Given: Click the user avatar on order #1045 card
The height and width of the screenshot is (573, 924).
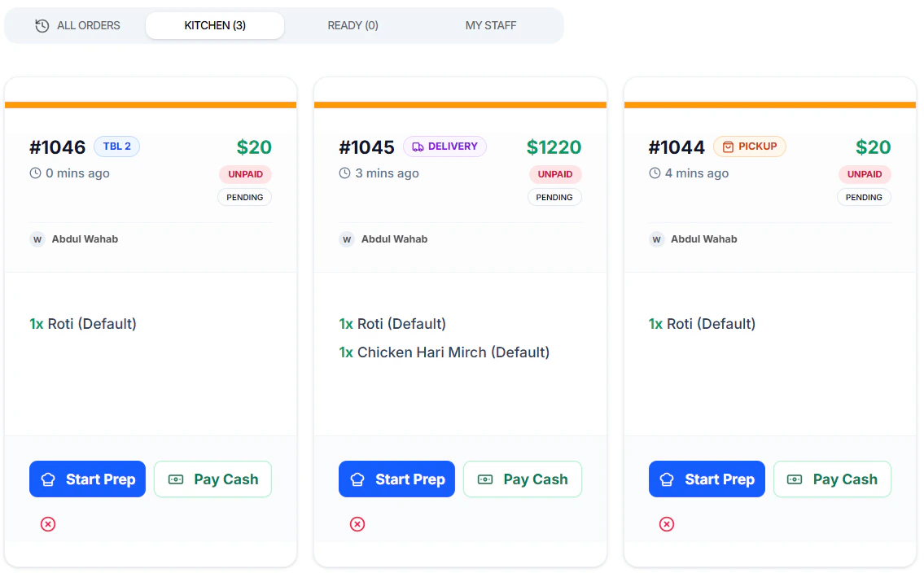Looking at the screenshot, I should pos(347,239).
